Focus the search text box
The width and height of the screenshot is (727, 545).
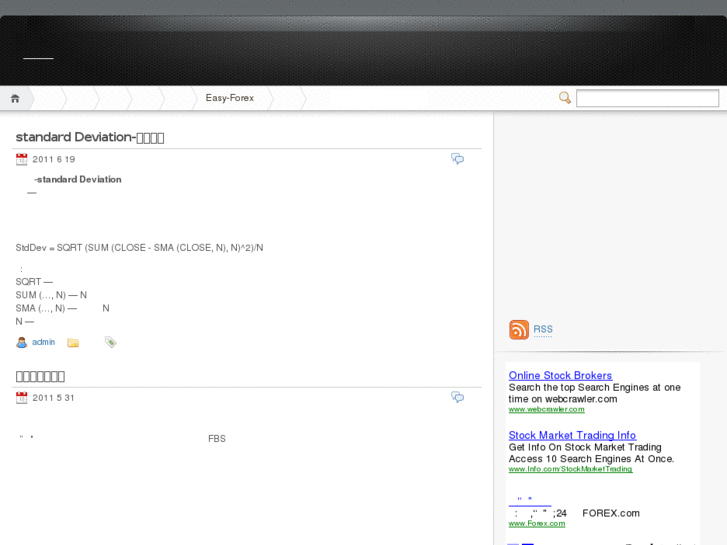647,98
